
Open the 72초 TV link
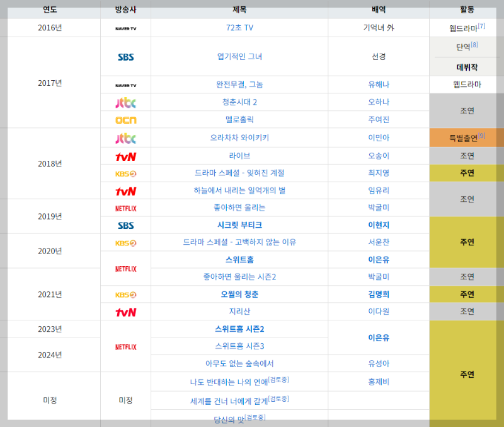click(x=239, y=28)
